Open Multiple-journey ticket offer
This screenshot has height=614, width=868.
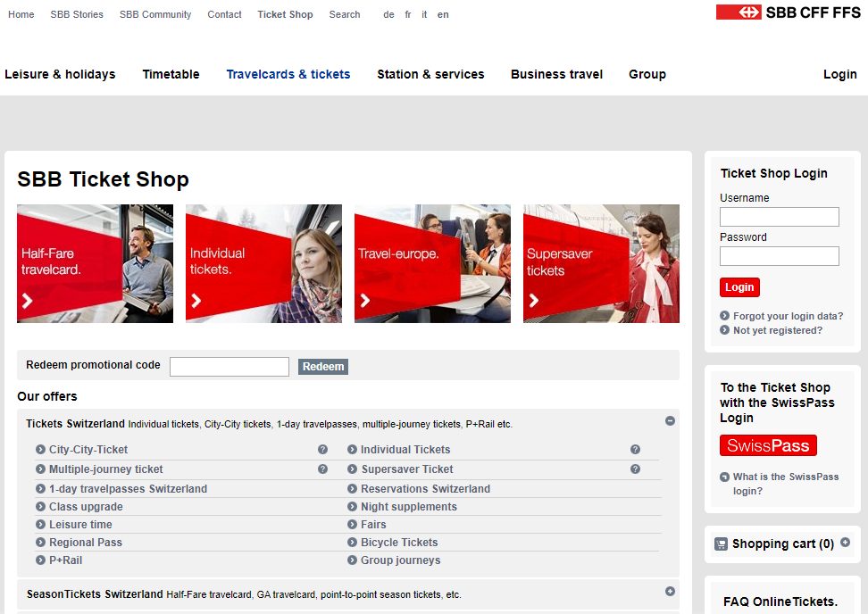pyautogui.click(x=105, y=469)
